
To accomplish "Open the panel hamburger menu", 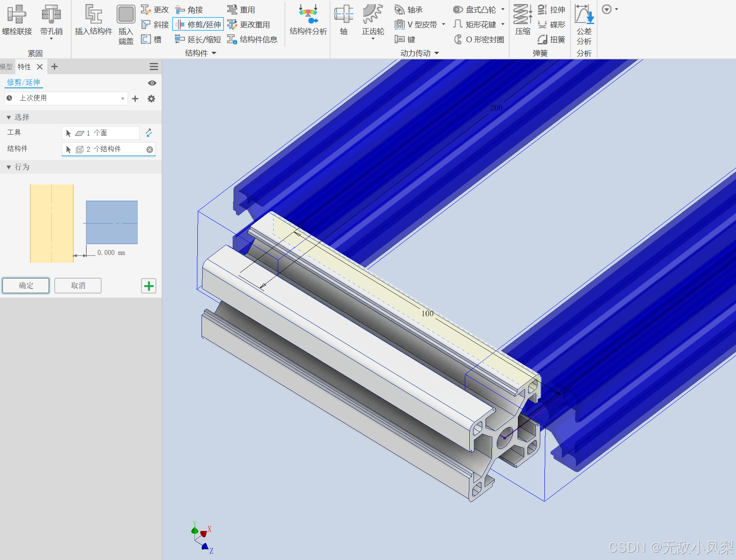I will [x=153, y=67].
